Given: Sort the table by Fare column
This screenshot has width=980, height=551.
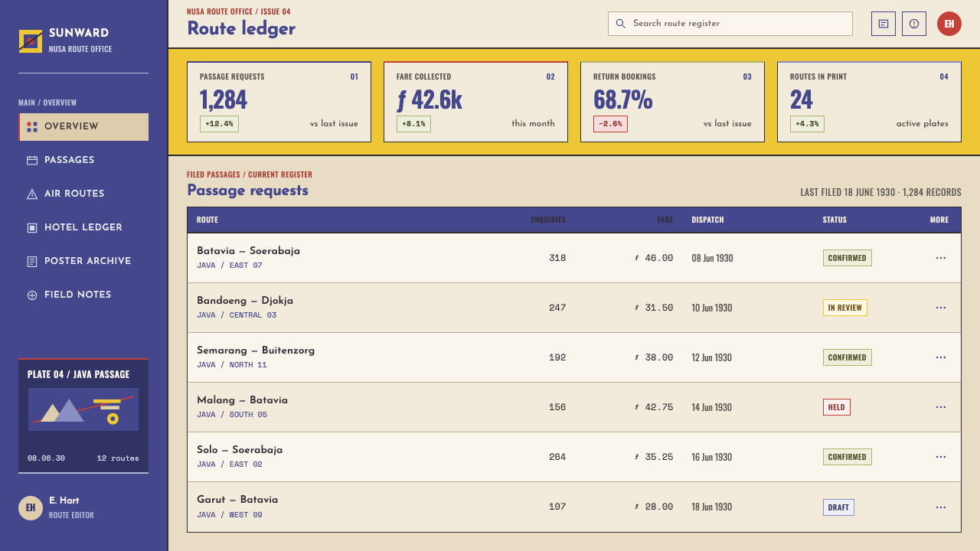Looking at the screenshot, I should (x=665, y=220).
